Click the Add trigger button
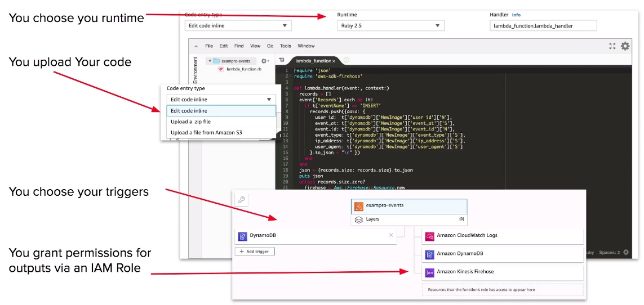The image size is (644, 305). [x=255, y=252]
